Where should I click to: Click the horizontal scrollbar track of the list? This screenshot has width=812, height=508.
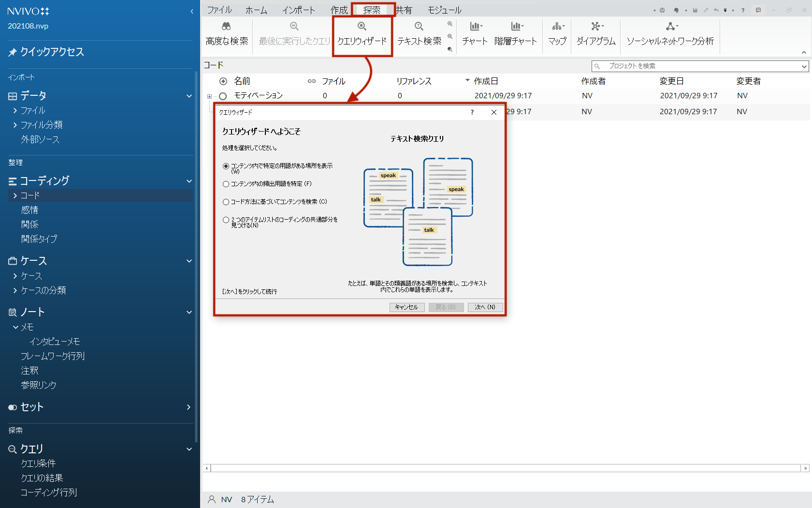(506, 468)
